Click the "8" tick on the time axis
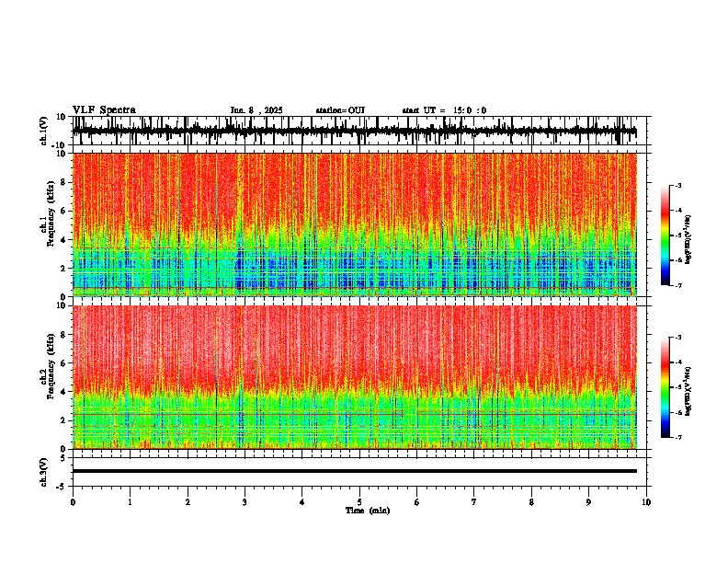The width and height of the screenshot is (728, 563). tap(531, 502)
